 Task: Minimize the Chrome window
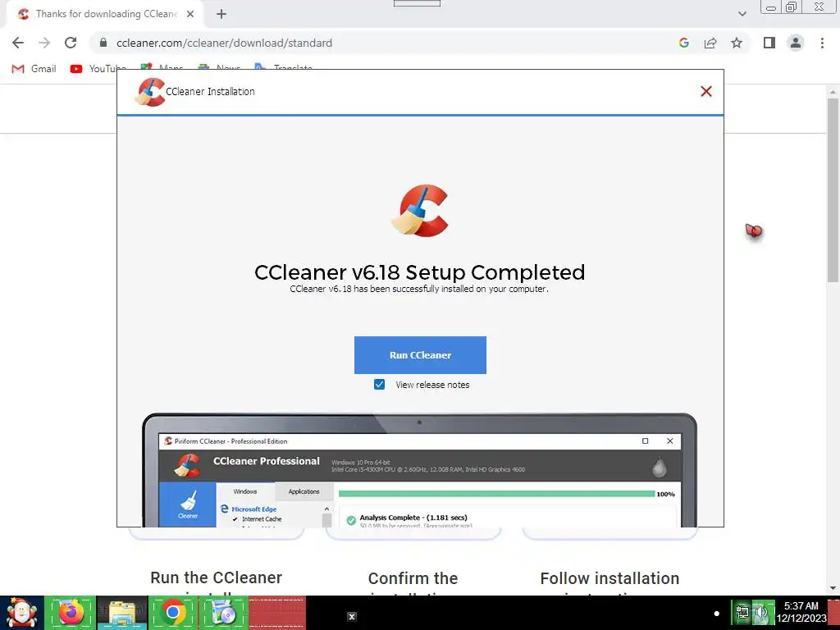tap(771, 7)
